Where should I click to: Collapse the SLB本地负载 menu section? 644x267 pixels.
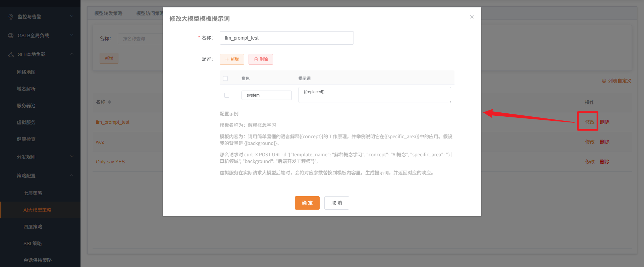coord(72,54)
